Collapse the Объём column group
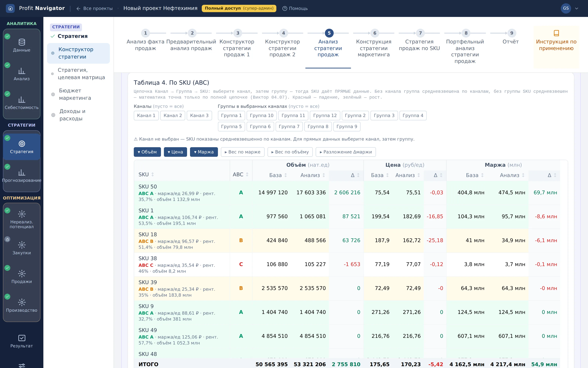Viewport: 588px width, 368px height. pyautogui.click(x=147, y=152)
